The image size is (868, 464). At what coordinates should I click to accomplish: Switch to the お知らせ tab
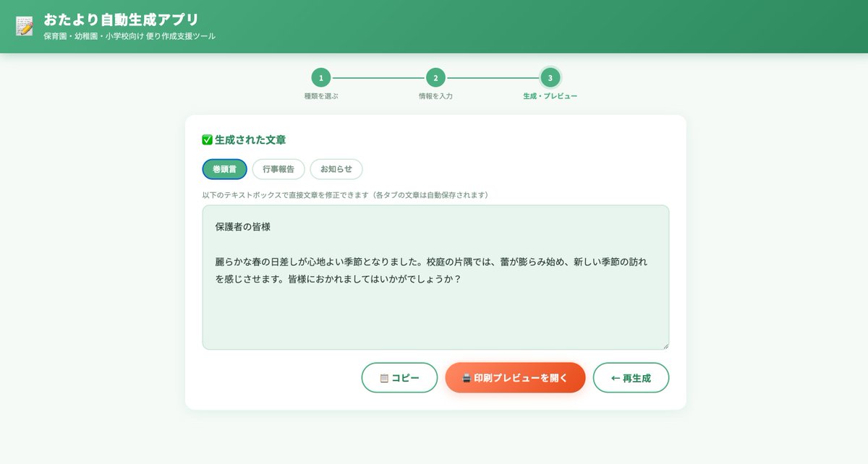tap(337, 168)
